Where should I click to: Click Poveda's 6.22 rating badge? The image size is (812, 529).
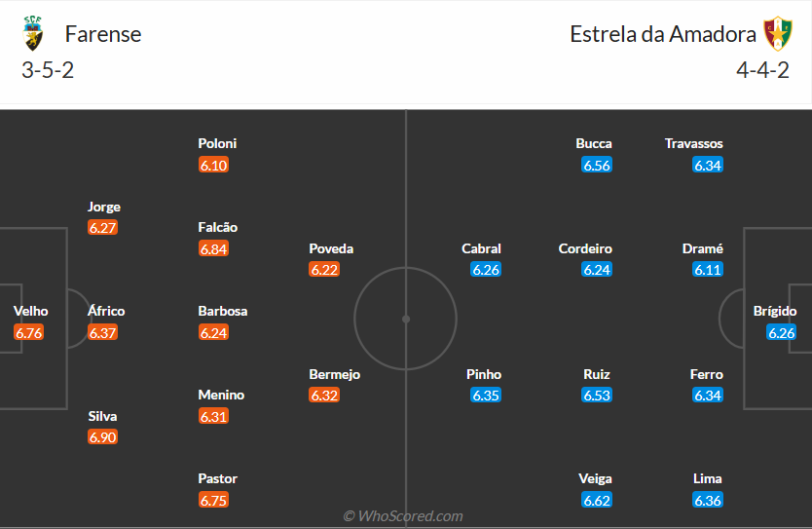[x=324, y=270]
